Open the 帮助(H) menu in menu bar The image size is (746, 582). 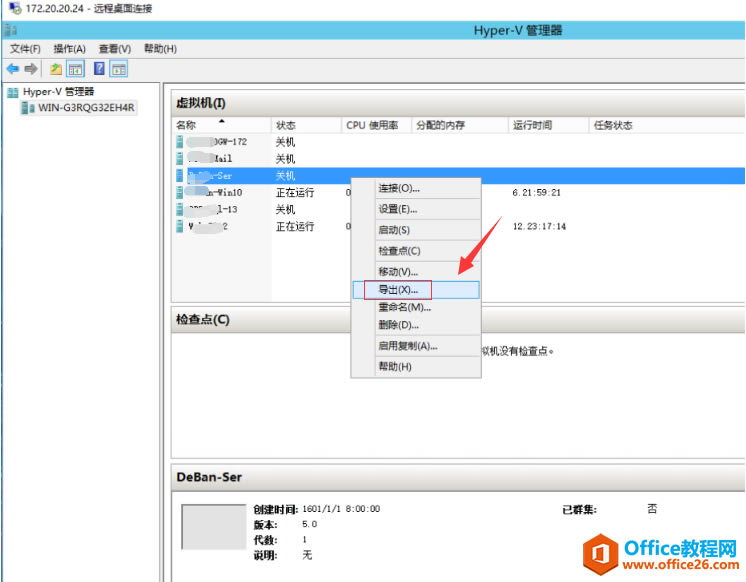[x=160, y=49]
